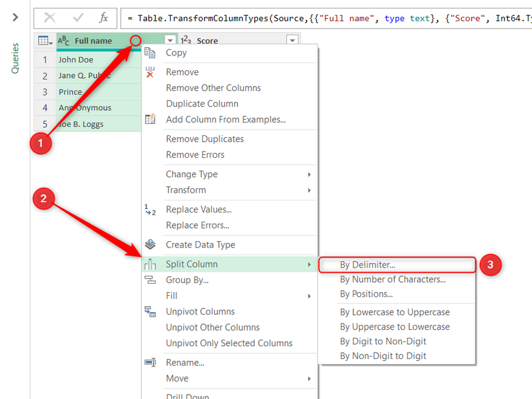532x399 pixels.
Task: Click the Replace Values icon
Action: pos(150,209)
